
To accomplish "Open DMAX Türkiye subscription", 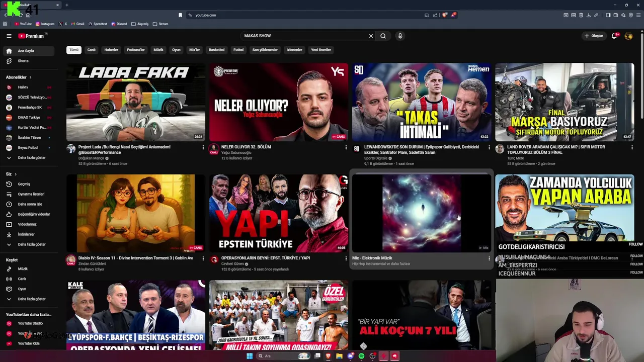I will coord(30,118).
